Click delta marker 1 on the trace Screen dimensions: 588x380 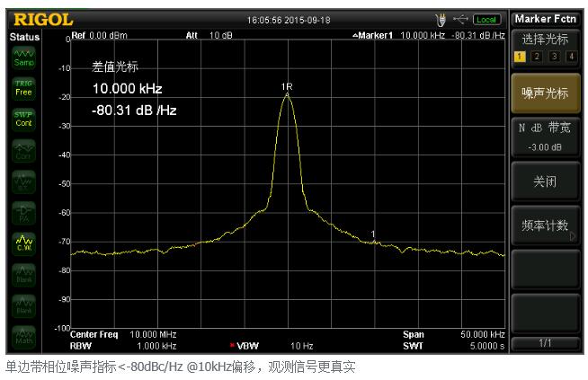[x=373, y=235]
